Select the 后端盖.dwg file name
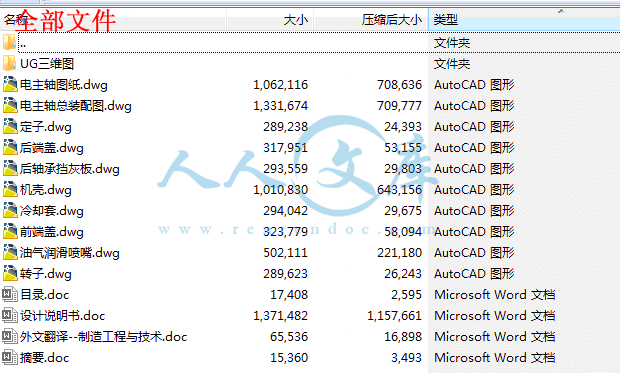 52,148
